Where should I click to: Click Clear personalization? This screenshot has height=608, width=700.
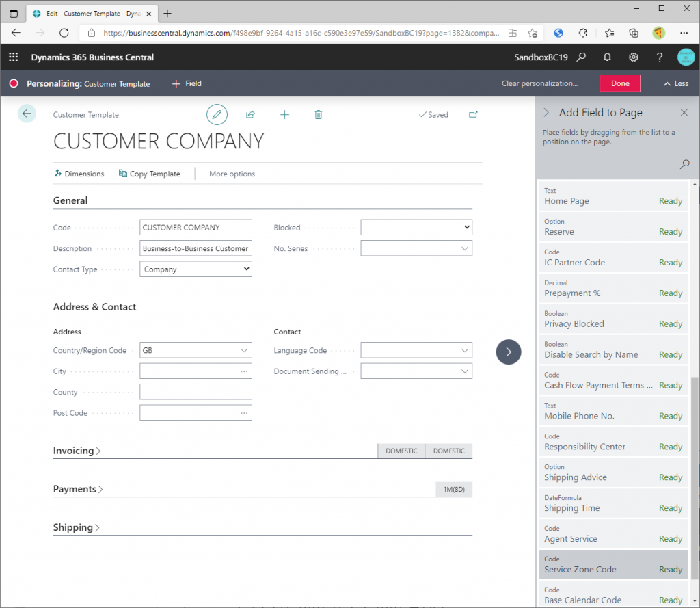coord(539,83)
